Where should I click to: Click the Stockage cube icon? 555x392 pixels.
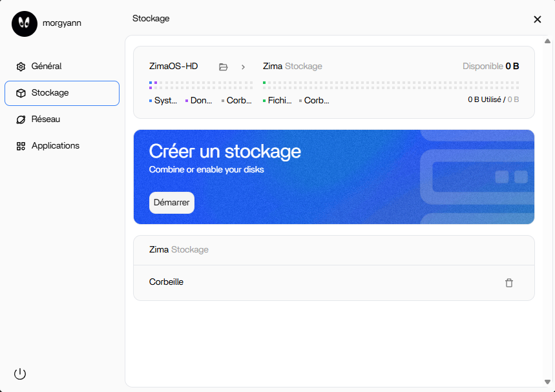tap(21, 93)
